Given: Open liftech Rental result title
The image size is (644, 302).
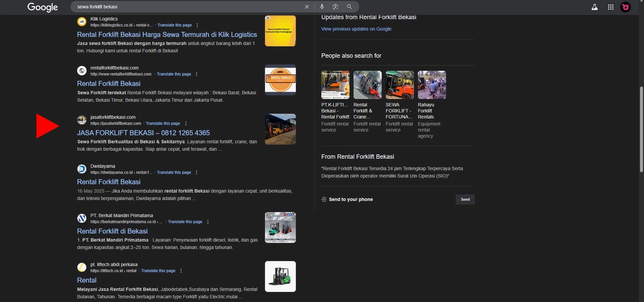Looking at the screenshot, I should 87,280.
